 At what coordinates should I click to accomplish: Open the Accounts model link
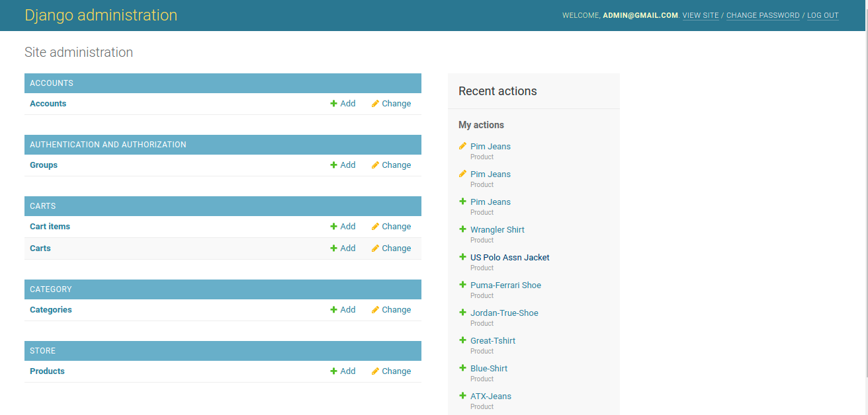[x=48, y=104]
